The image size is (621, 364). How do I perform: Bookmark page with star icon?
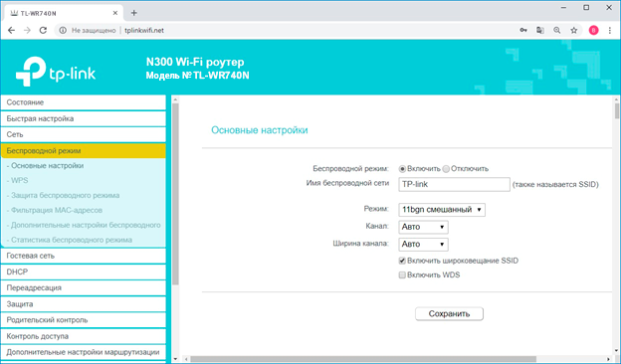574,31
